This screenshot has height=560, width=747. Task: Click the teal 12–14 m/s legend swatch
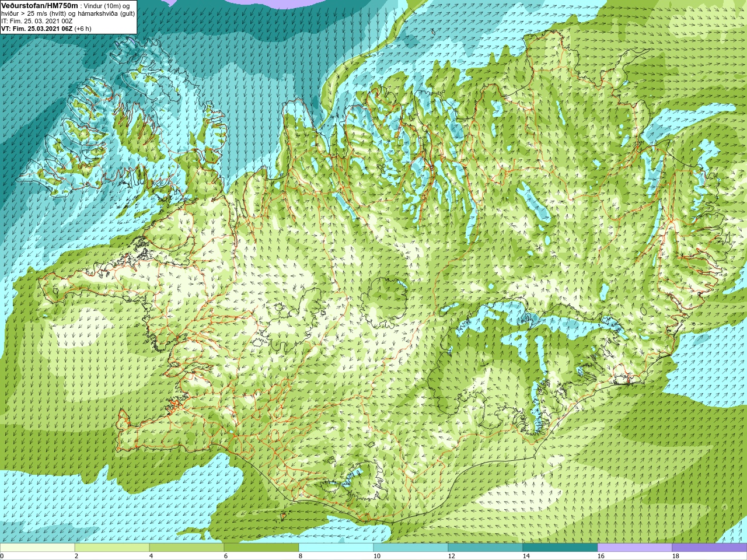pos(486,548)
